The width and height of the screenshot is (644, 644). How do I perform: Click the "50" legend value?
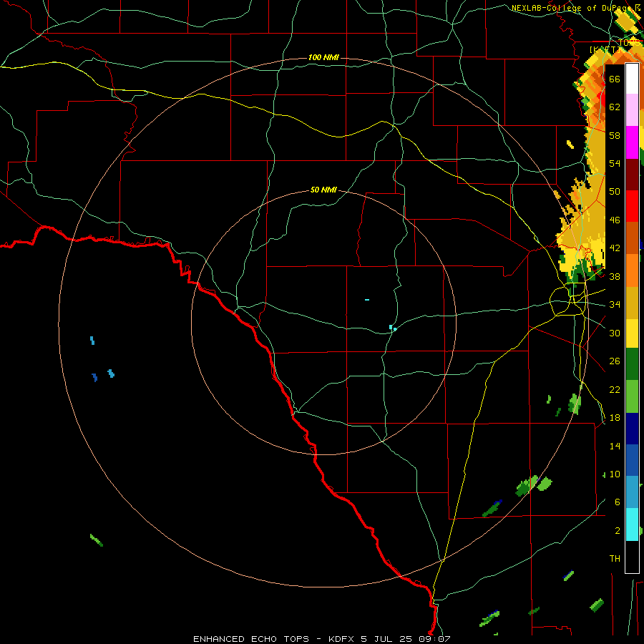pyautogui.click(x=615, y=191)
